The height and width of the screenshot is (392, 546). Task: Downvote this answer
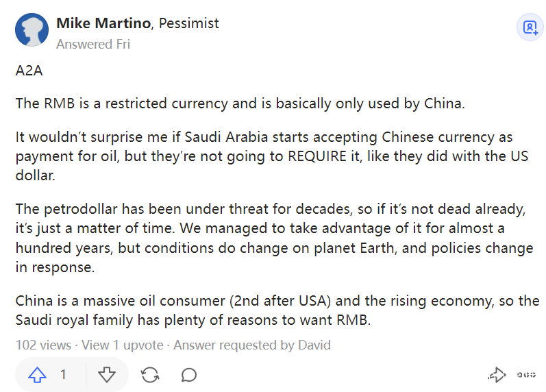click(x=106, y=374)
